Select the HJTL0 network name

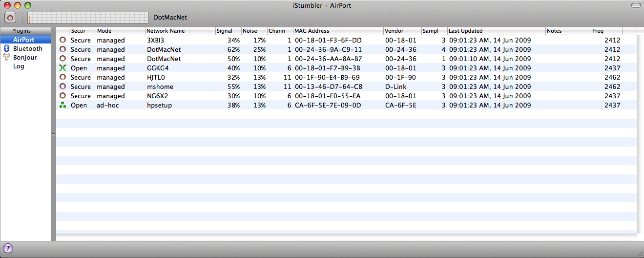pos(156,77)
